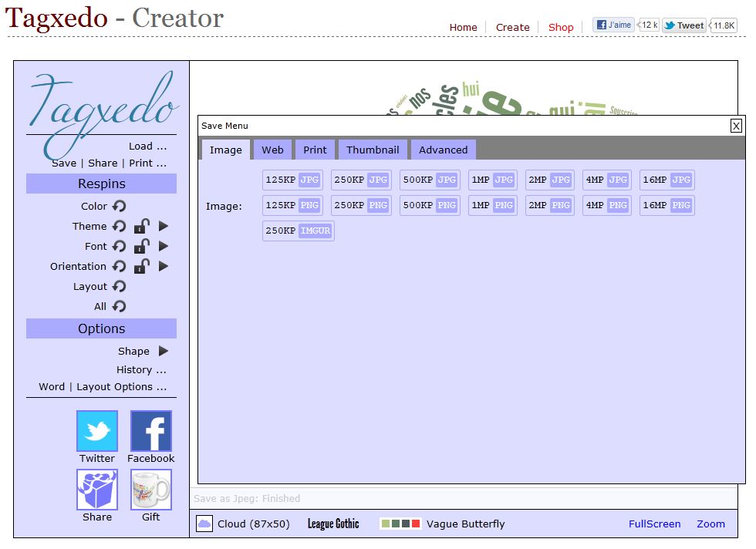Click the League Gothic font label
The width and height of the screenshot is (756, 549).
333,524
